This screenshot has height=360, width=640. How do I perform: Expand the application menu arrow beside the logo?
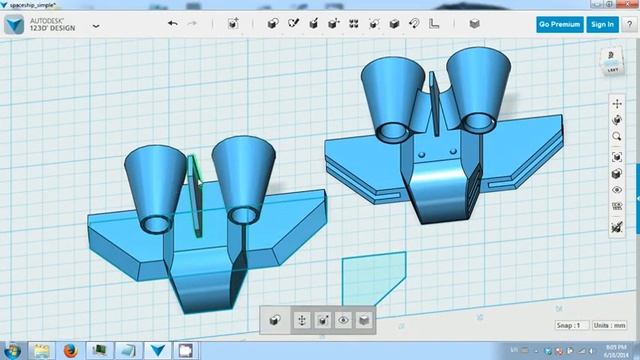point(96,26)
